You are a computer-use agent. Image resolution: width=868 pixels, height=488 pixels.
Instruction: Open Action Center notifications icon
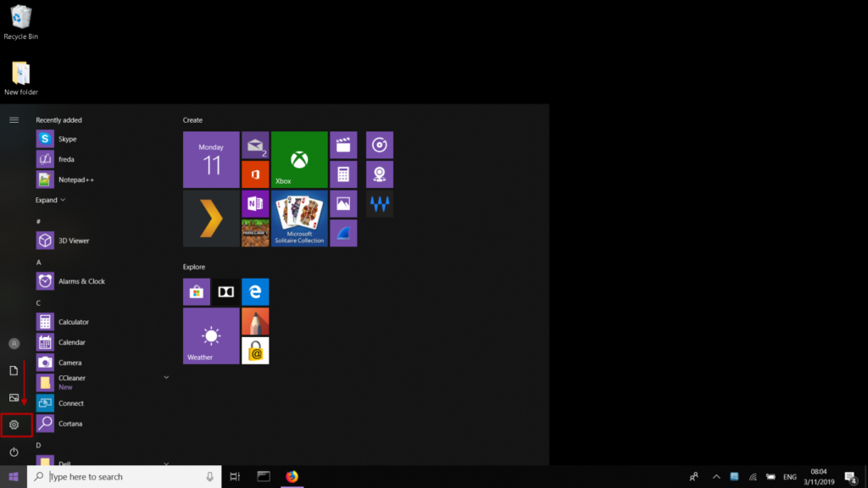[x=851, y=476]
